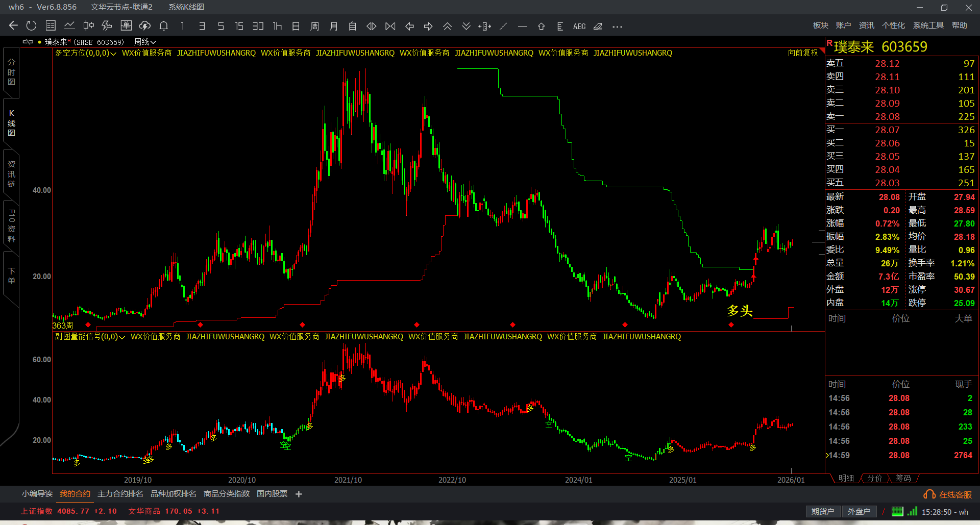Open the 帮助 menu
This screenshot has width=980, height=525.
[960, 26]
